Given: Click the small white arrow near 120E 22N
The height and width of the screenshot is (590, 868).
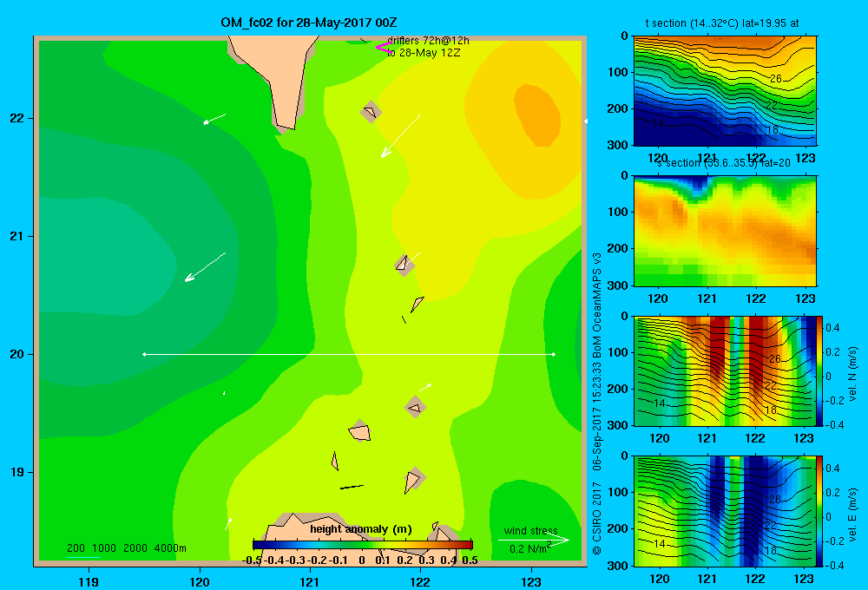Looking at the screenshot, I should 214,119.
